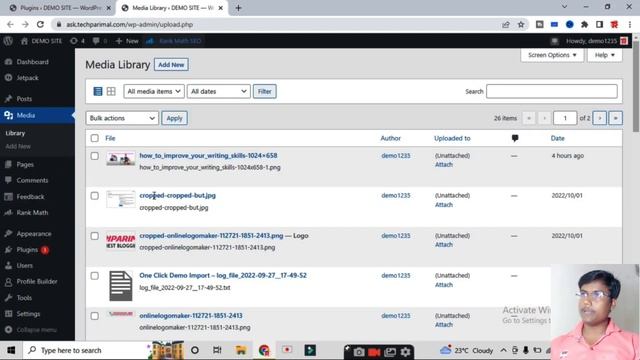
Task: Open DEMO SITE home link
Action: (x=41, y=41)
